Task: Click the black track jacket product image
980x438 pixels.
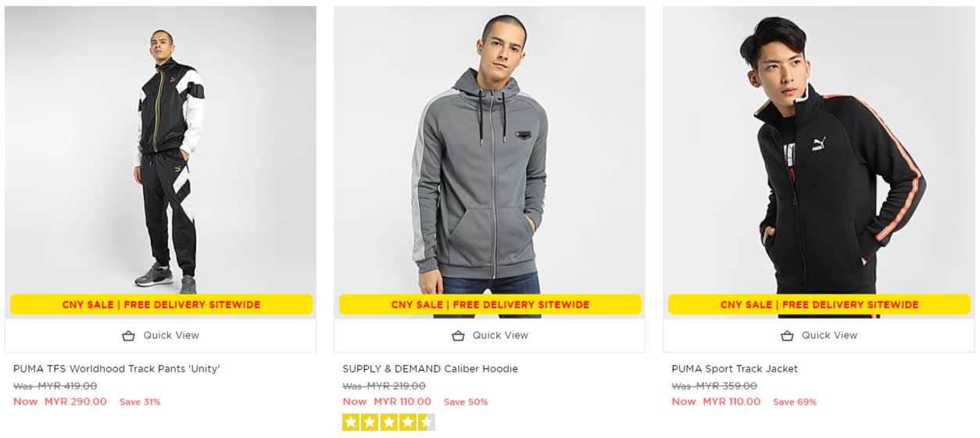Action: [818, 156]
